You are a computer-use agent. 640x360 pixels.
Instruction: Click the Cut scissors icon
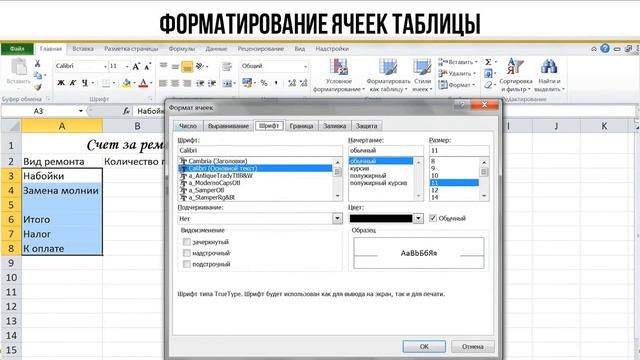(38, 63)
